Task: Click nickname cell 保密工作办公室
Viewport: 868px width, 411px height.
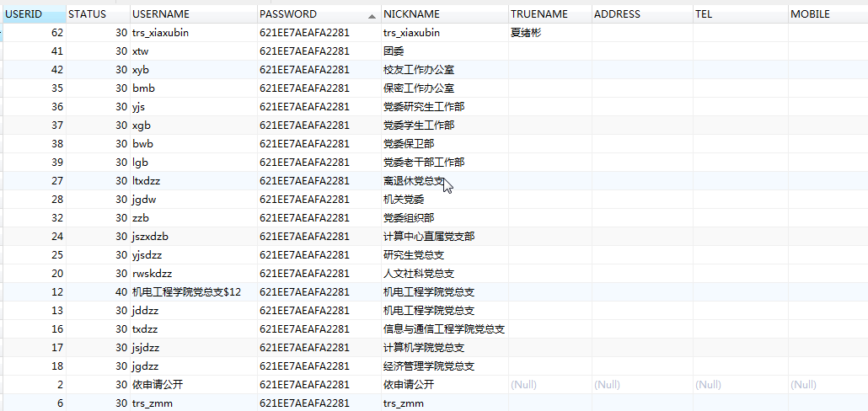Action: click(x=445, y=88)
